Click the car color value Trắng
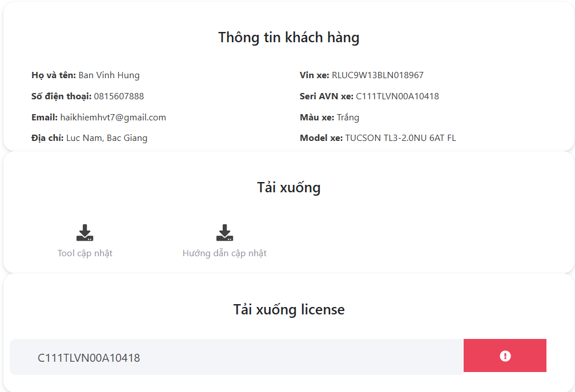The height and width of the screenshot is (392, 575). click(348, 117)
